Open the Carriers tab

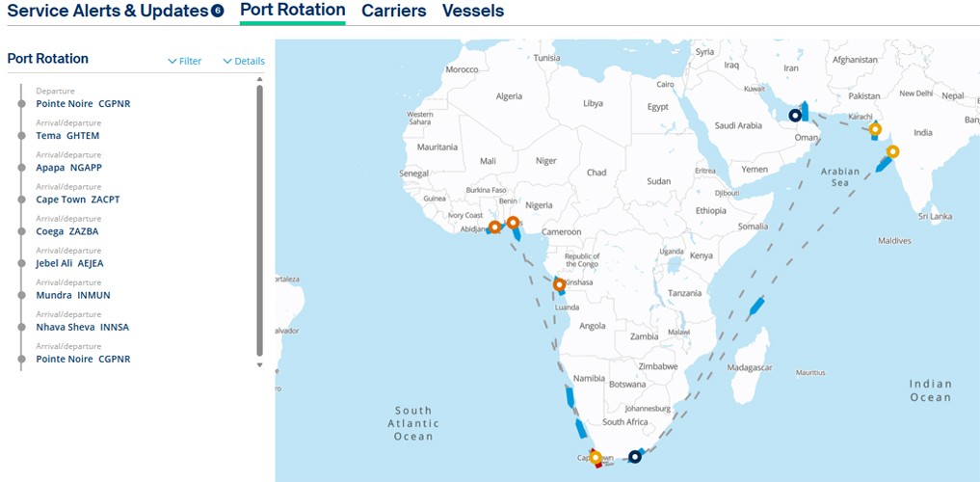click(393, 11)
